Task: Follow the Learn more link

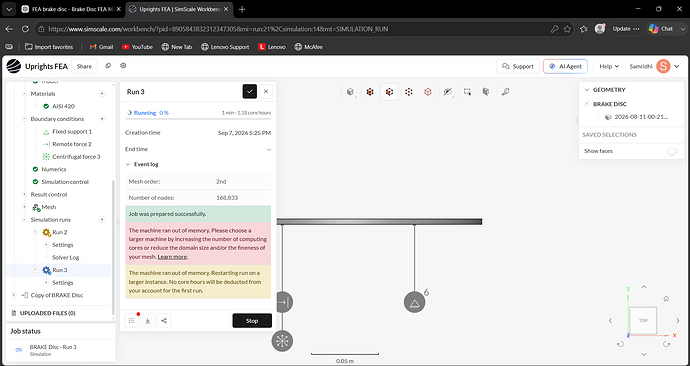Action: (x=172, y=257)
